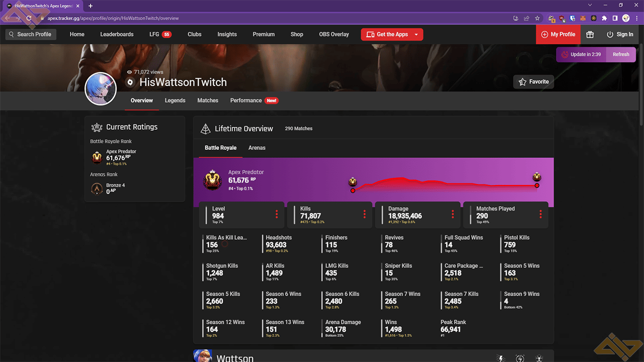
Task: Open Chrome tab search chevron
Action: click(590, 5)
